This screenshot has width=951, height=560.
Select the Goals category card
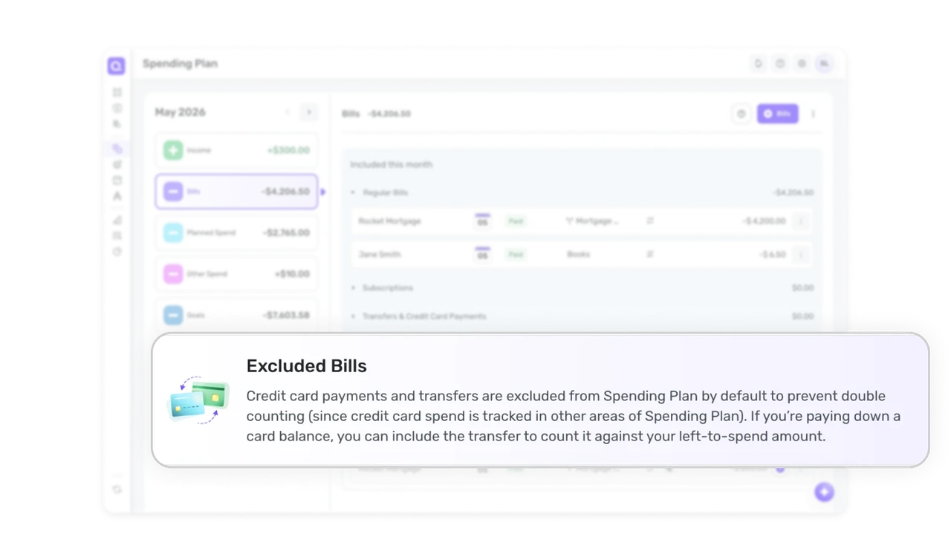236,315
